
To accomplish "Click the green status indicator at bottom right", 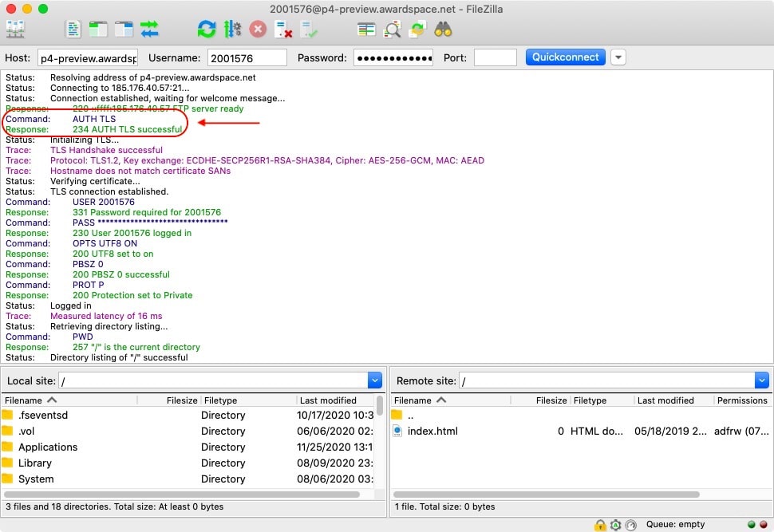I will click(x=751, y=525).
